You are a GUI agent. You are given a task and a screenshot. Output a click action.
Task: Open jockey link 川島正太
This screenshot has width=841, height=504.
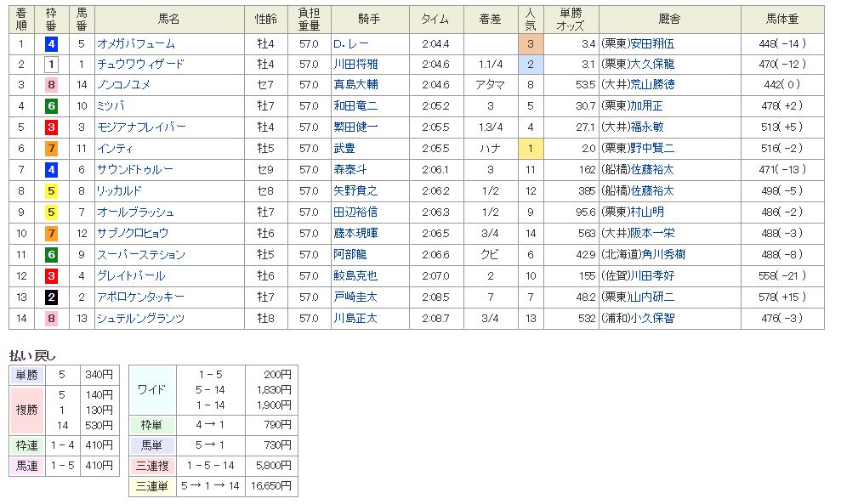click(355, 319)
